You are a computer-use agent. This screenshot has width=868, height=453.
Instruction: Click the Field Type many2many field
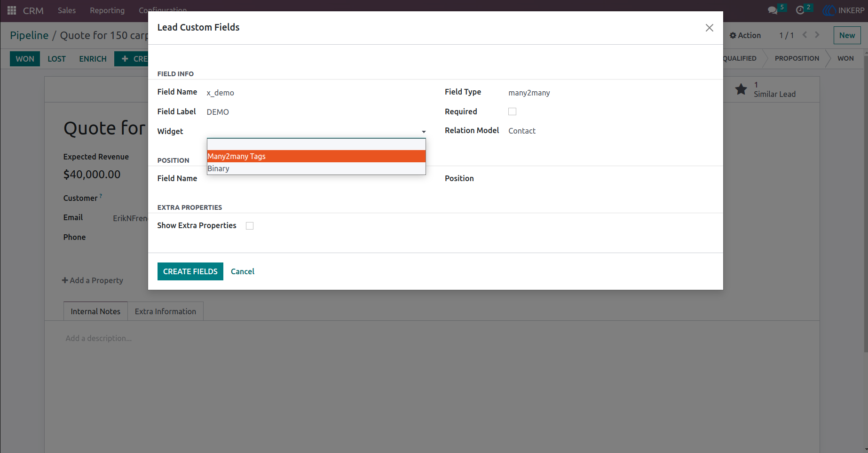(529, 93)
